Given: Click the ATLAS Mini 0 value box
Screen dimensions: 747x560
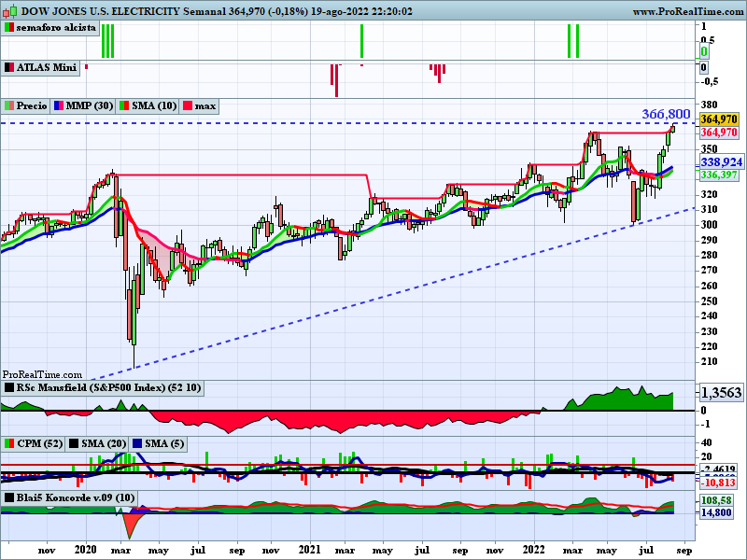Looking at the screenshot, I should [x=704, y=67].
